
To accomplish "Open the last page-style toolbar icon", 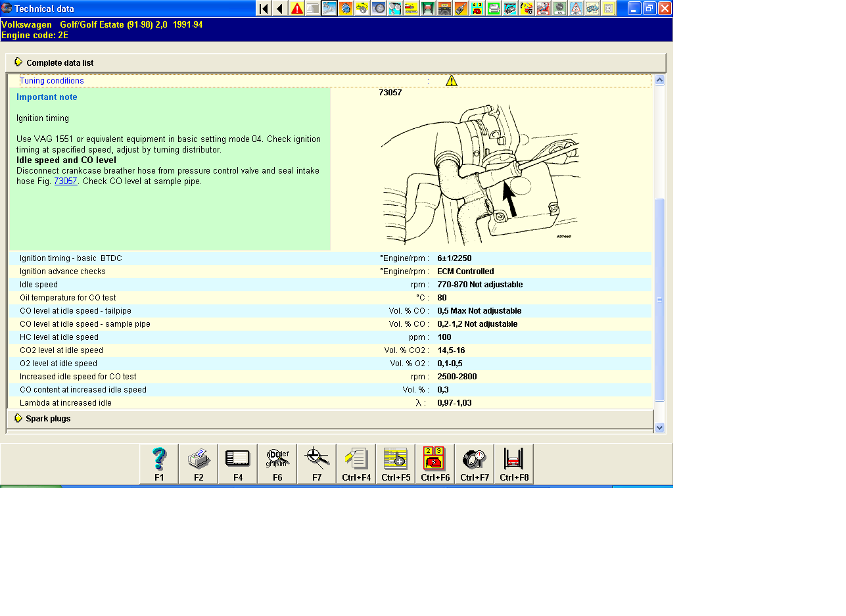I will click(x=609, y=9).
